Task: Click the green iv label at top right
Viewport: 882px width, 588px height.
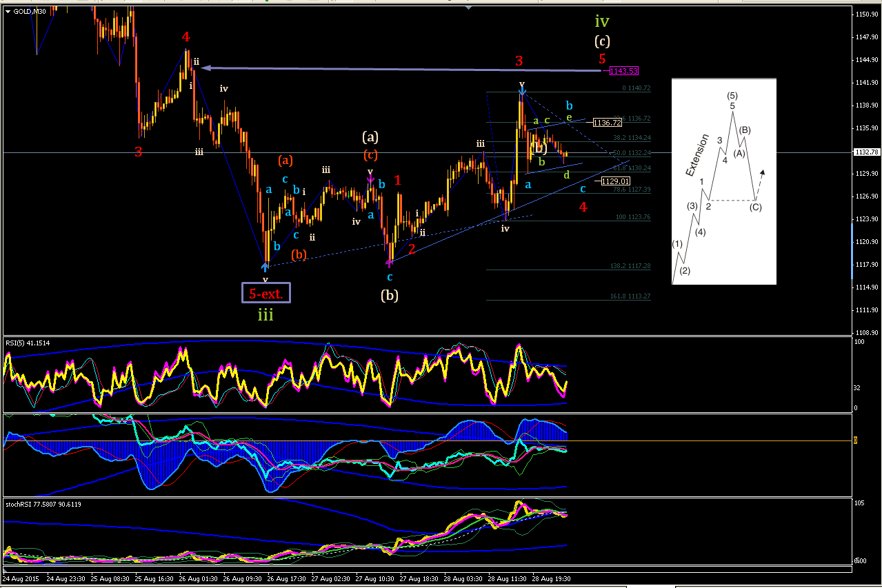Action: pyautogui.click(x=602, y=21)
